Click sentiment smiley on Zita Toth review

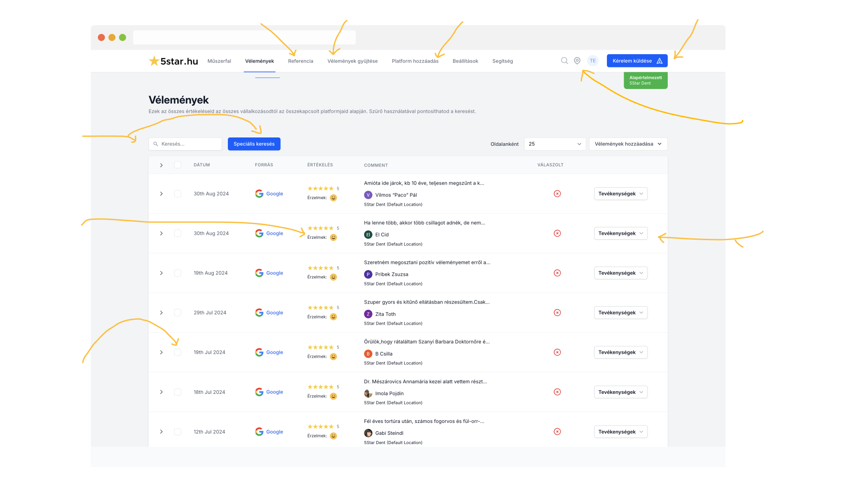pyautogui.click(x=334, y=317)
